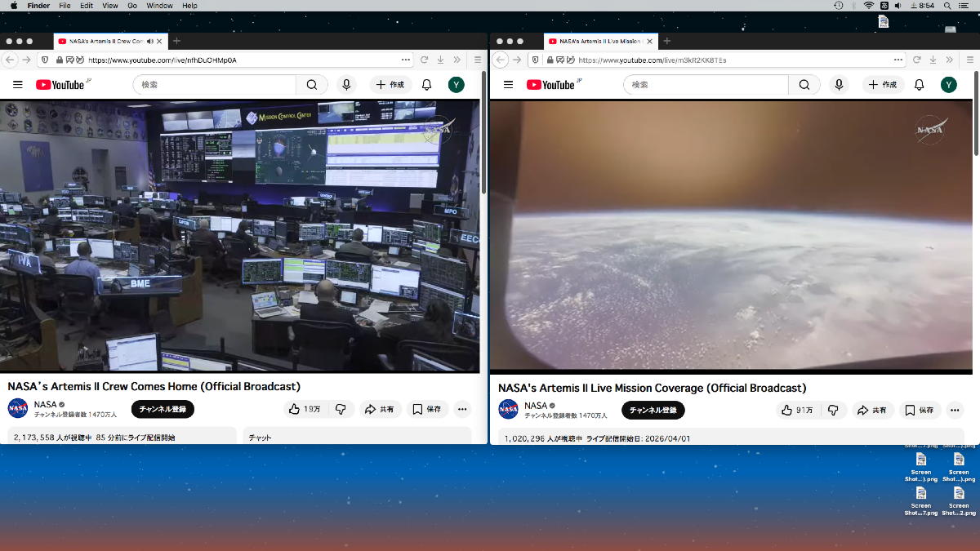The height and width of the screenshot is (551, 980).
Task: Expand toolbar overflow chevron in right browser
Action: coord(949,60)
